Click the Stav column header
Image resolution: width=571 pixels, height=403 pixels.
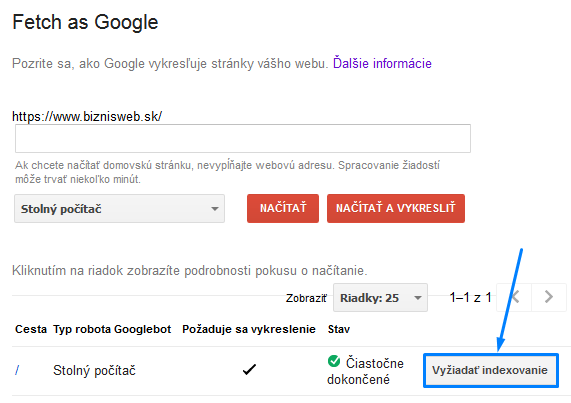coord(339,329)
